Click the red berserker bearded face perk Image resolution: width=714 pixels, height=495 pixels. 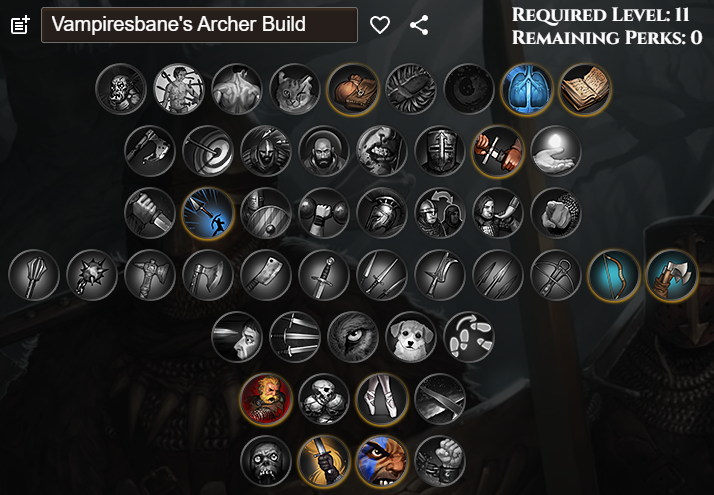pyautogui.click(x=266, y=399)
